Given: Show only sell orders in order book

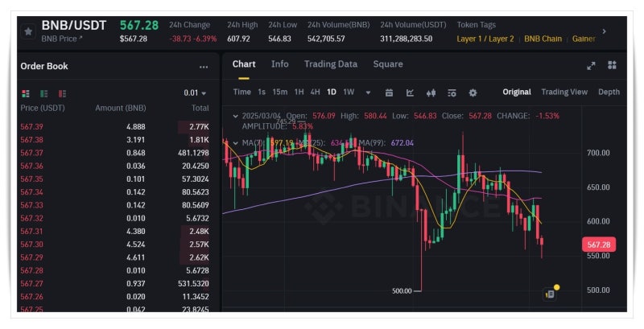Looking at the screenshot, I should pos(62,93).
